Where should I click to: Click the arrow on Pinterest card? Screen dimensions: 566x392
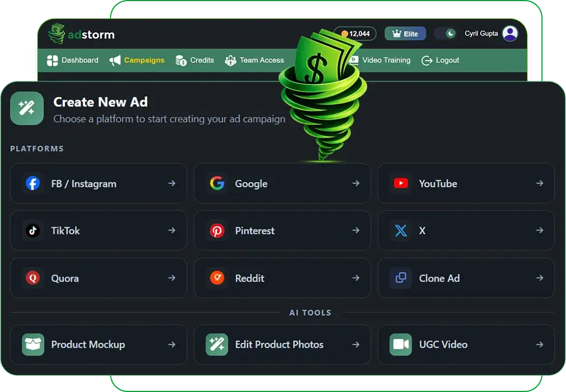pos(356,230)
